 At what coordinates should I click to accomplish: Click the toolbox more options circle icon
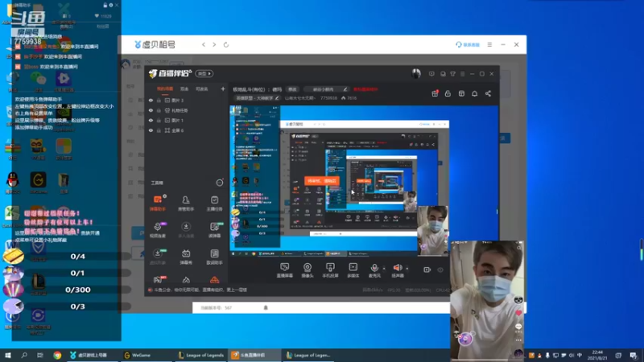pyautogui.click(x=220, y=183)
